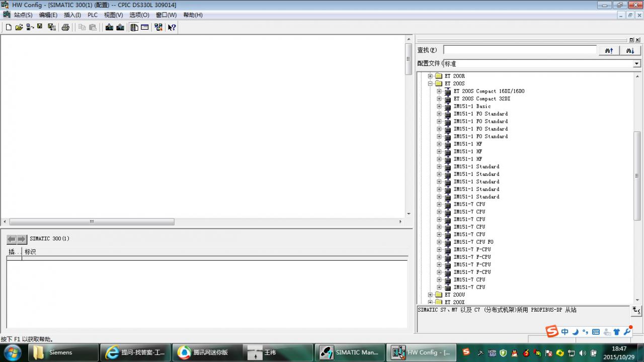
Task: Save the hardware configuration
Action: tap(40, 27)
